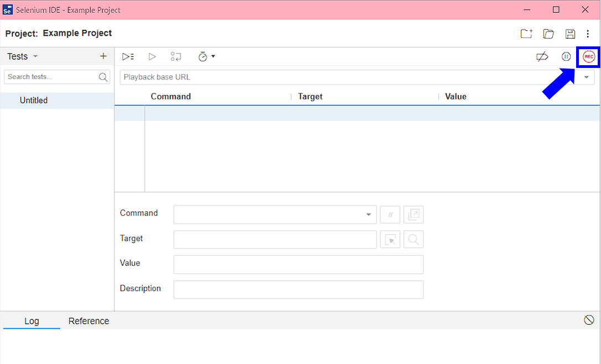Enable pause on exceptions

pos(566,56)
